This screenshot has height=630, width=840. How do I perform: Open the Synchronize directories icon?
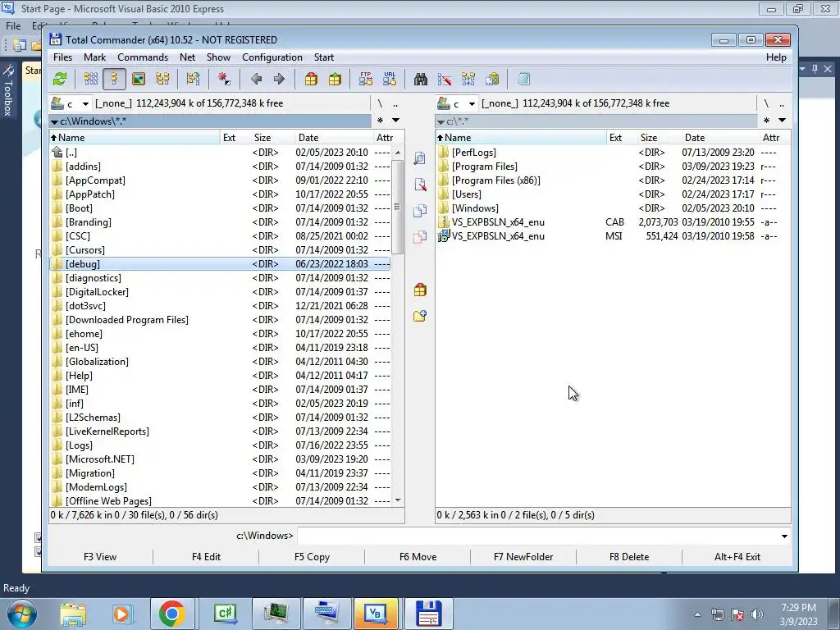pos(468,80)
